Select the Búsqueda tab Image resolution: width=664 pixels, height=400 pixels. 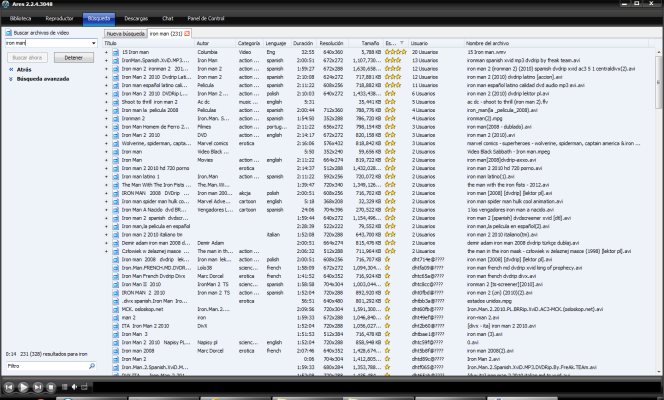(x=99, y=19)
